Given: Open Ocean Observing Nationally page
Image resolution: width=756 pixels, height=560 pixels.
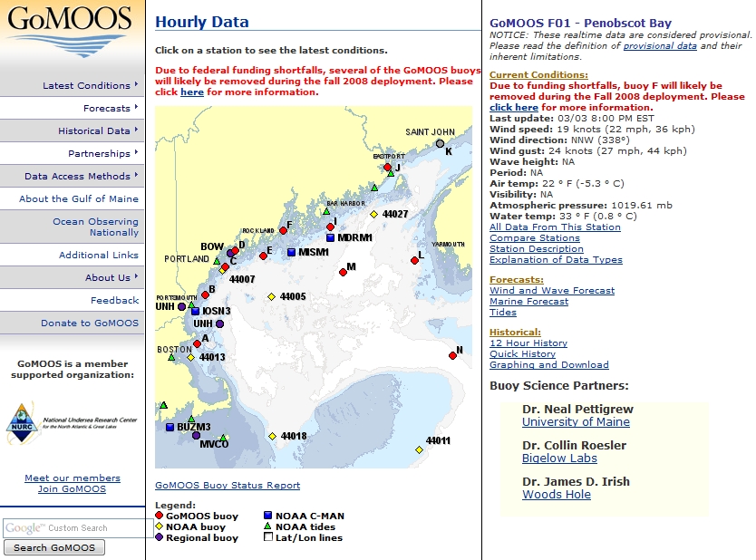Looking at the screenshot, I should click(x=95, y=227).
